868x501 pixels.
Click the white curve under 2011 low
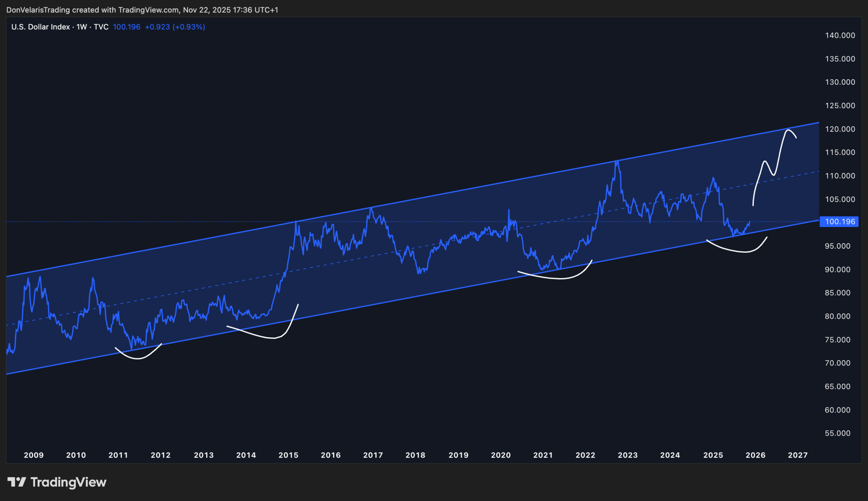pos(138,358)
